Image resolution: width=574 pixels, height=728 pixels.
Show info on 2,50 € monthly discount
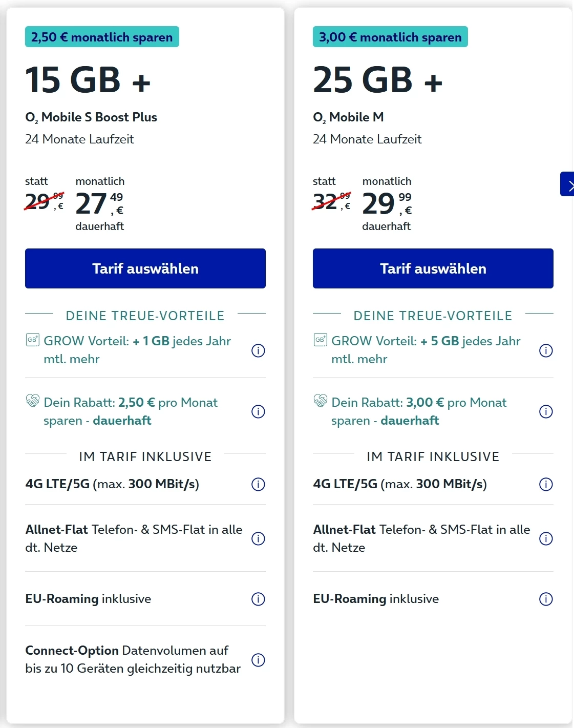(258, 411)
